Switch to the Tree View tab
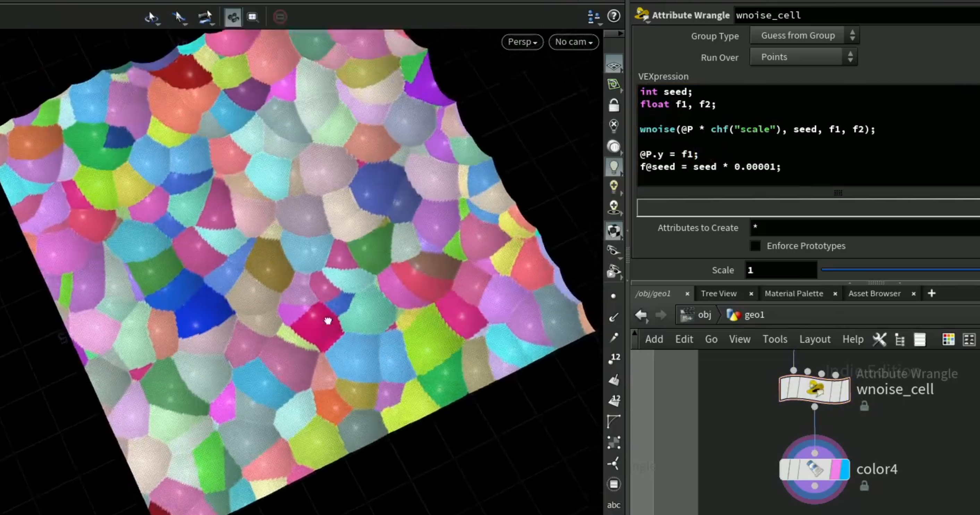Viewport: 980px width, 515px height. (x=719, y=293)
